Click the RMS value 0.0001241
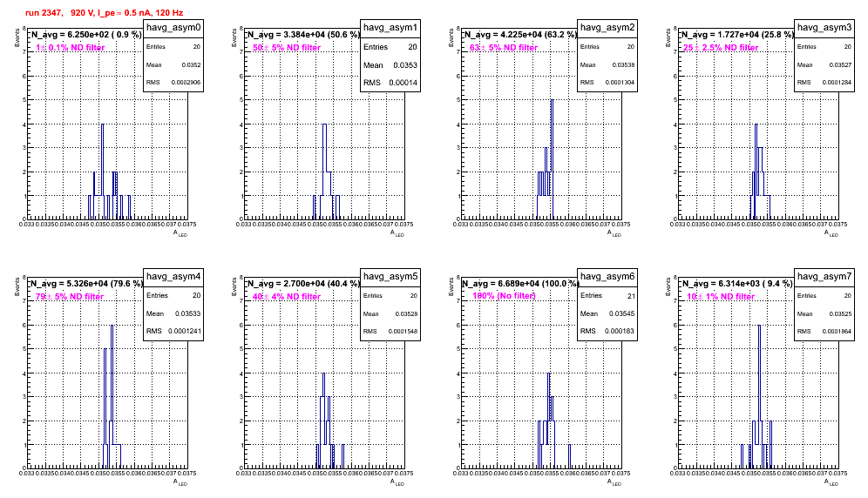The image size is (868, 498). click(185, 331)
